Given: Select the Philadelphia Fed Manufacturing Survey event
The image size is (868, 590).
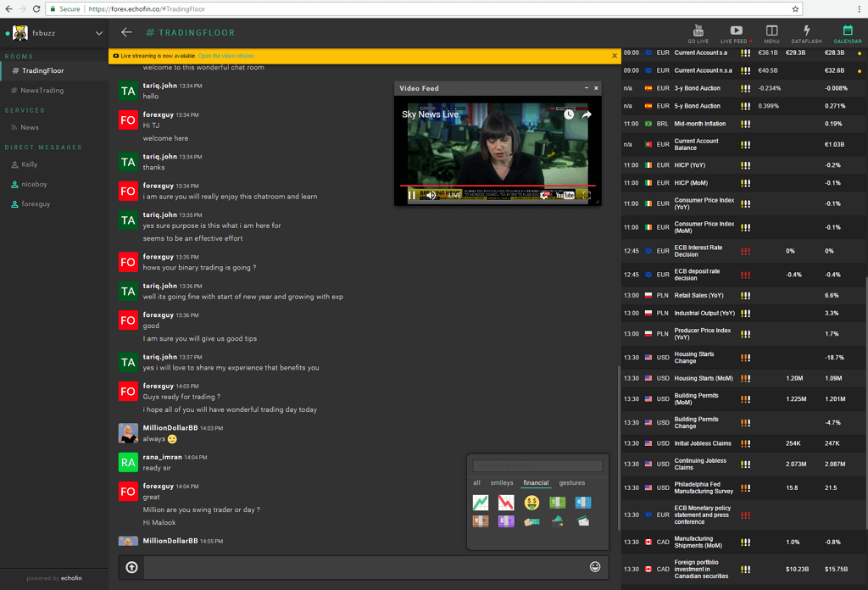Looking at the screenshot, I should coord(742,487).
